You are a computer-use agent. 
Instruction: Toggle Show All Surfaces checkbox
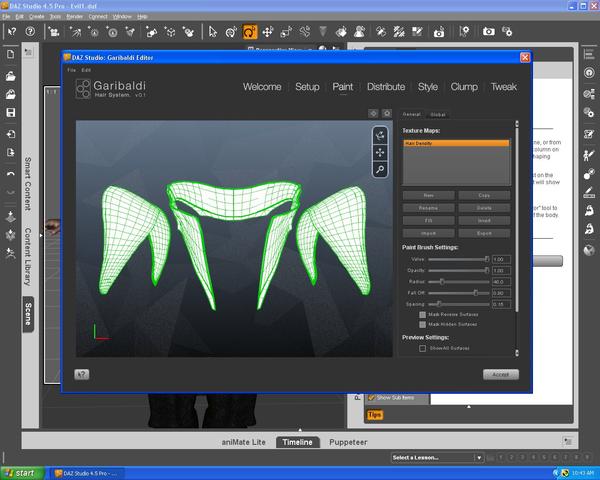pyautogui.click(x=422, y=348)
